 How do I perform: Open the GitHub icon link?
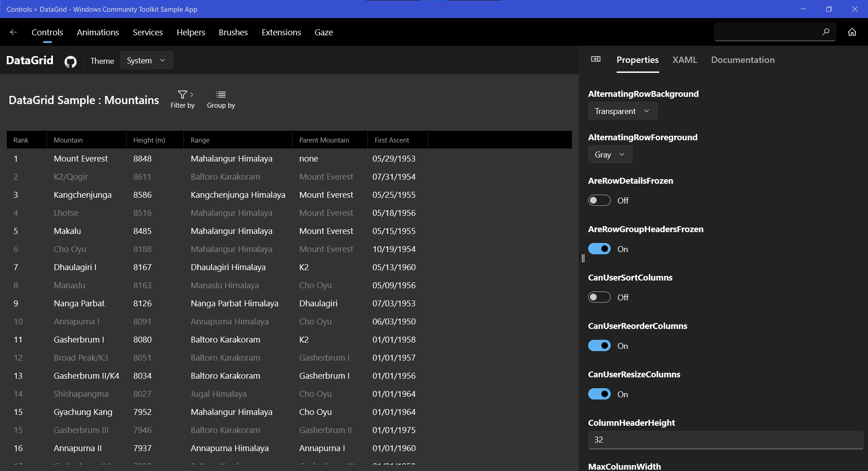tap(71, 61)
